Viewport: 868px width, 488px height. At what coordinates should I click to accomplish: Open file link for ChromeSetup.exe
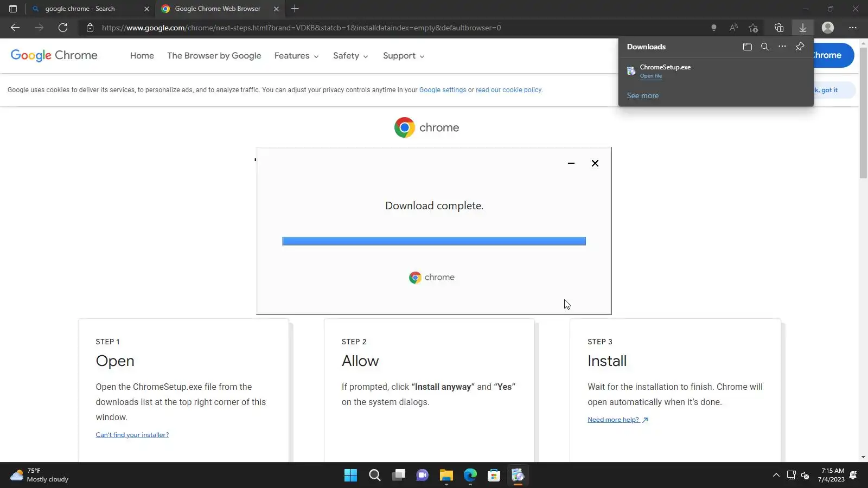651,76
